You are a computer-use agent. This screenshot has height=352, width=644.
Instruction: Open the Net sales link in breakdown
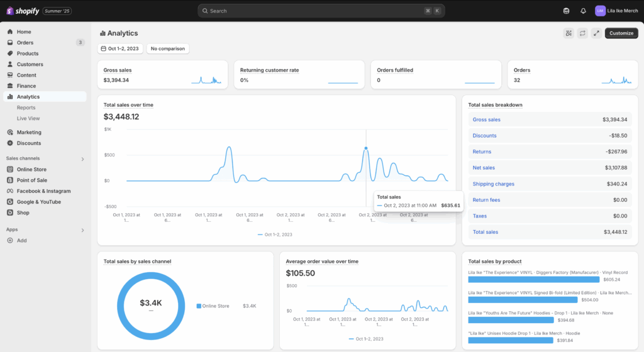484,168
